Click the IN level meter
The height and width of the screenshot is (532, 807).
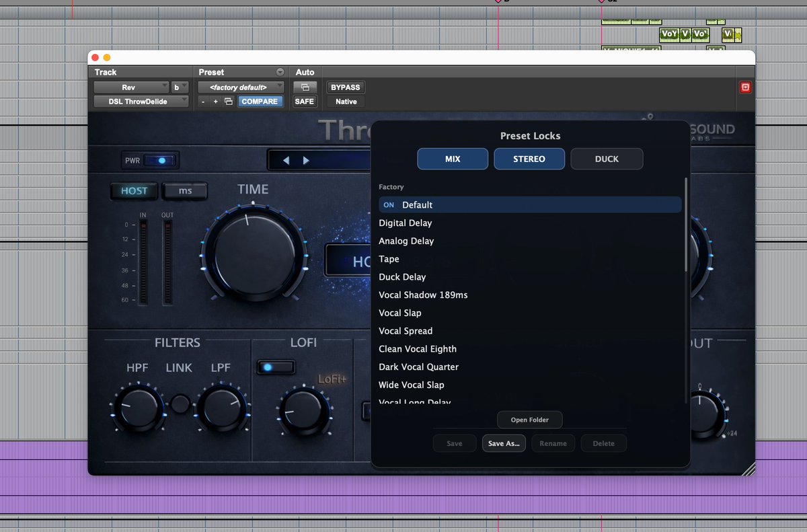click(x=143, y=262)
